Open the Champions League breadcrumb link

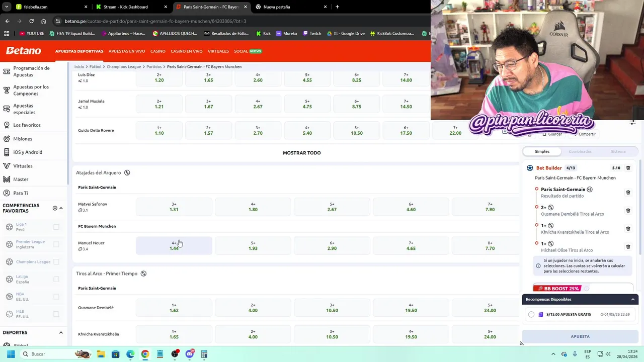(x=124, y=66)
